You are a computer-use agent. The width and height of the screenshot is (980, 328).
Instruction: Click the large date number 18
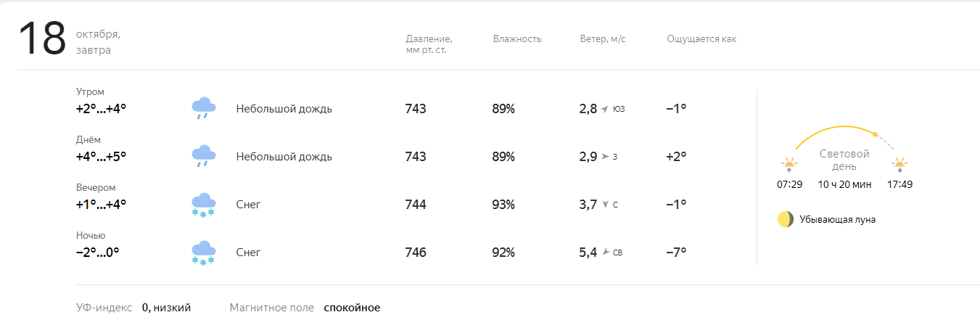[42, 39]
